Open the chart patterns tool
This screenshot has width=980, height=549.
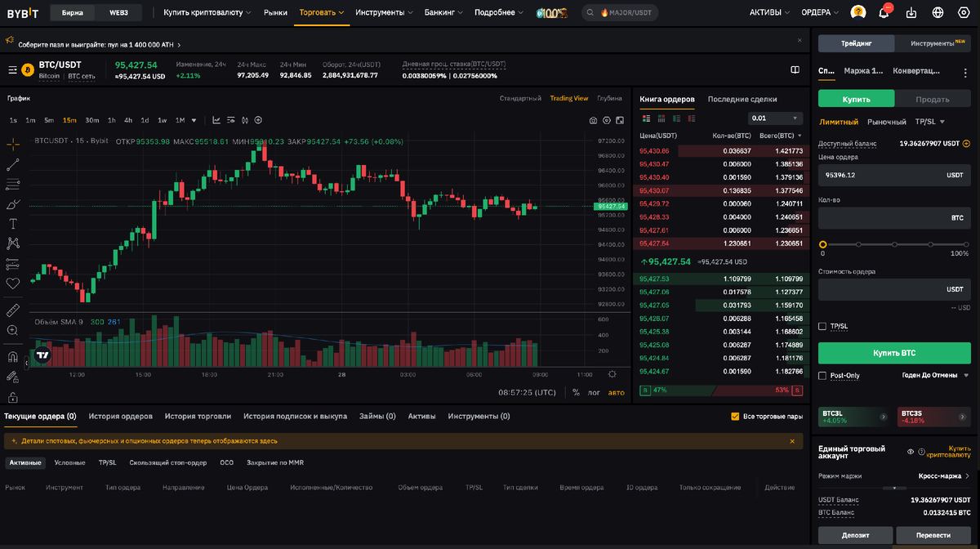pos(13,243)
